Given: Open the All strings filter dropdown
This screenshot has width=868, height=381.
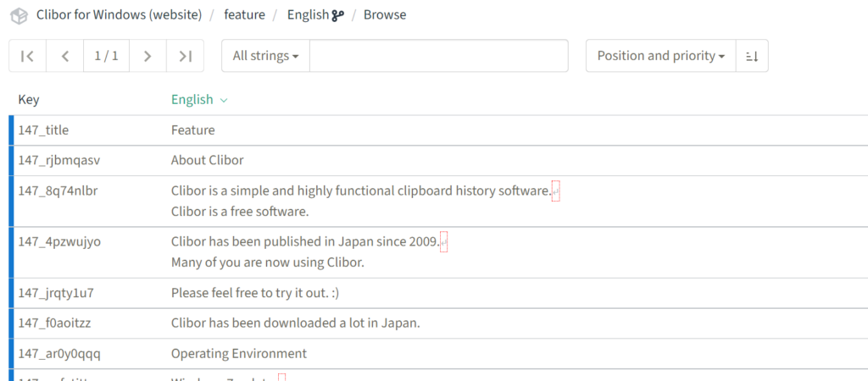Looking at the screenshot, I should [265, 56].
